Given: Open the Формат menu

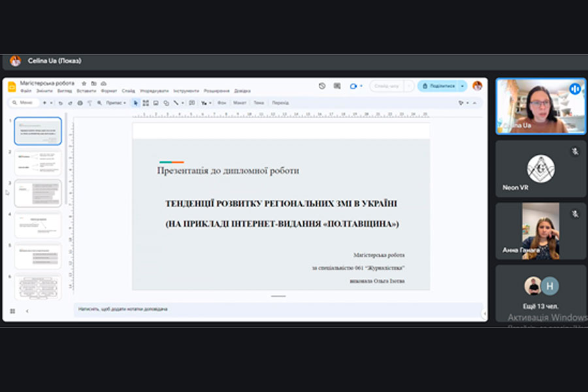Looking at the screenshot, I should 108,91.
